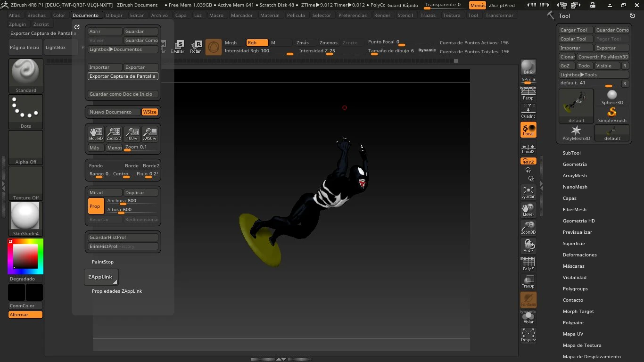Expand the Polygroups section
This screenshot has height=362, width=644.
point(575,289)
